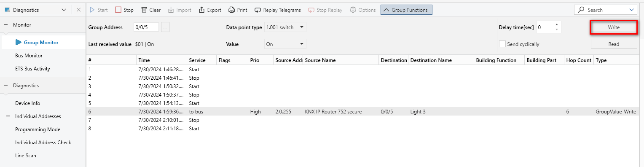This screenshot has width=644, height=167.
Task: Click the Read button
Action: 614,44
